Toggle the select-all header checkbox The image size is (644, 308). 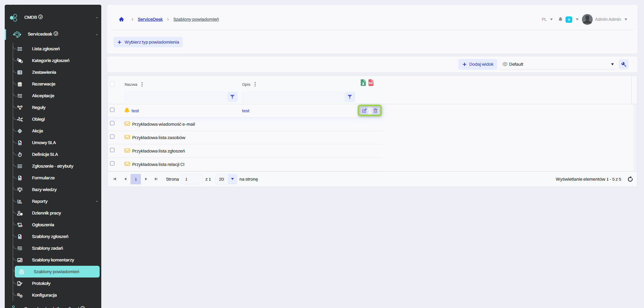click(112, 84)
